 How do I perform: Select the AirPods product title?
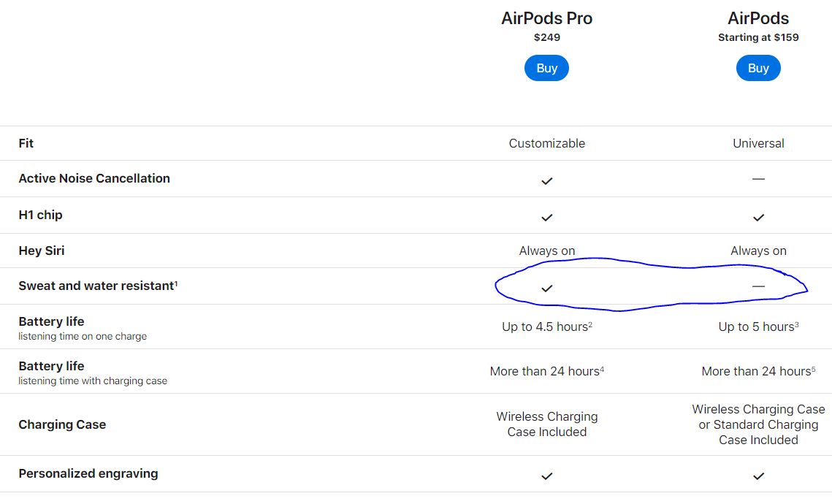758,18
